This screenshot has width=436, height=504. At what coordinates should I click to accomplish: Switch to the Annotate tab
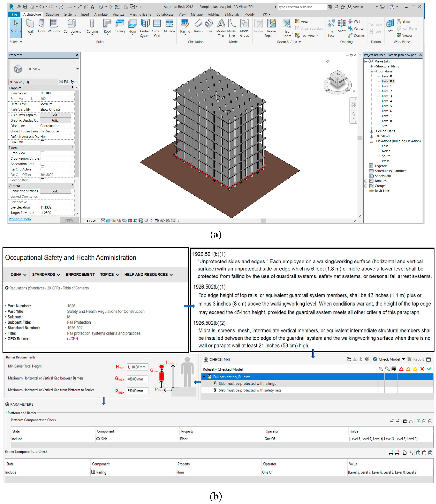pyautogui.click(x=101, y=15)
